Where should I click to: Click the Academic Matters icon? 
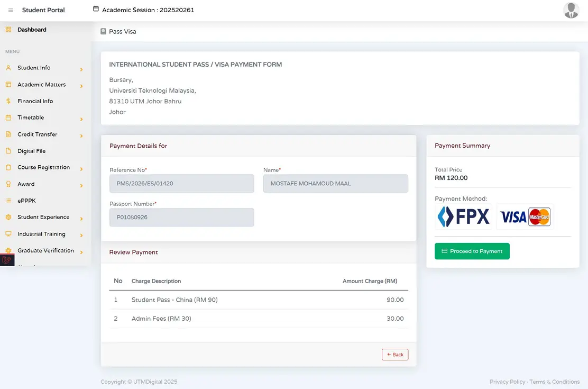[8, 85]
